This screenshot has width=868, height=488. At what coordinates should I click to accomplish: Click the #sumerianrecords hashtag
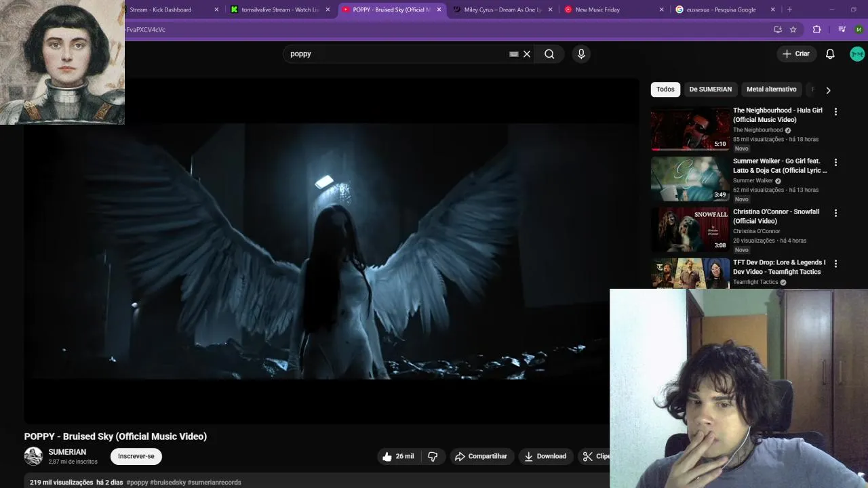[x=214, y=483]
